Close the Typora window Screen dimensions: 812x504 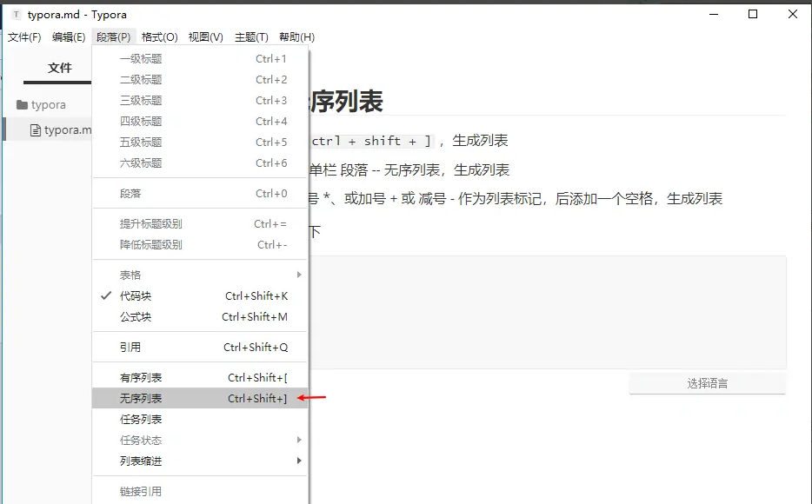click(x=792, y=15)
